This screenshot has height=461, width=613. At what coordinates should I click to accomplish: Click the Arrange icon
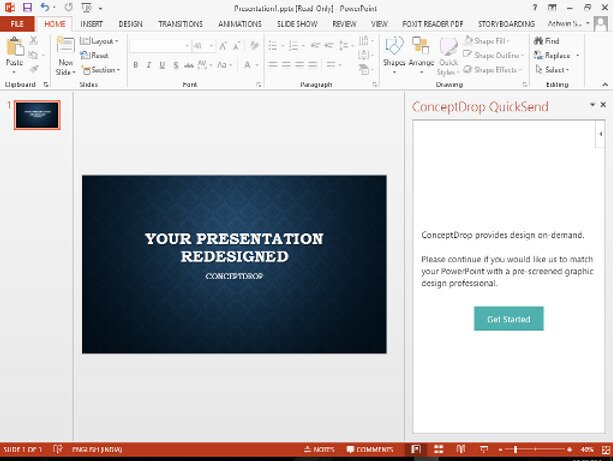coord(421,52)
